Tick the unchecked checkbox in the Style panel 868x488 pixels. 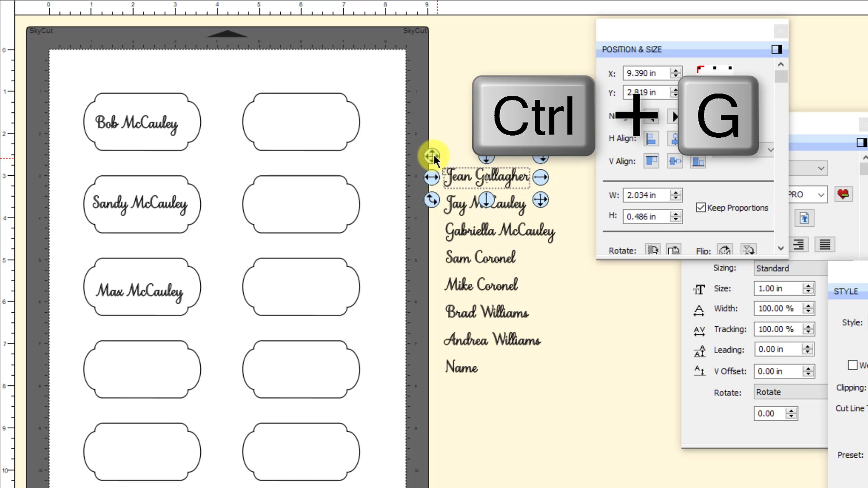(852, 365)
